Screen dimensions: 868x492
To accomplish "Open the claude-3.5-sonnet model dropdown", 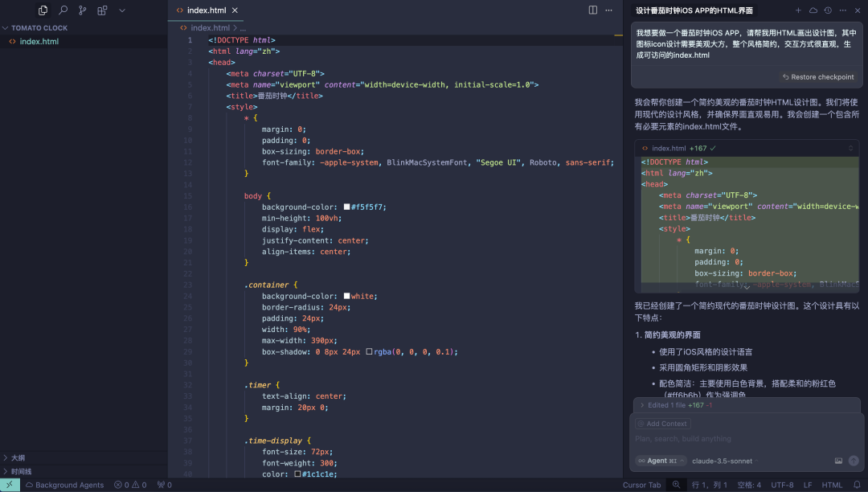I will click(x=725, y=461).
